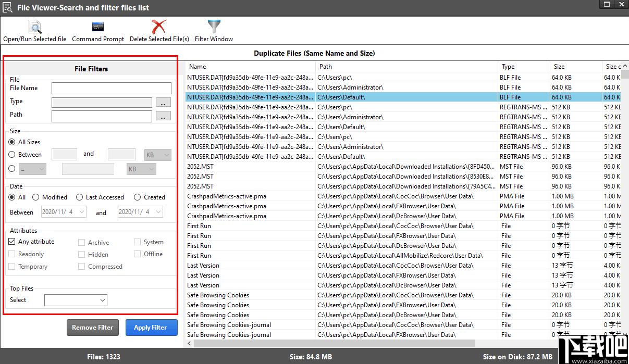
Task: Sort by the Path column header
Action: coord(407,67)
